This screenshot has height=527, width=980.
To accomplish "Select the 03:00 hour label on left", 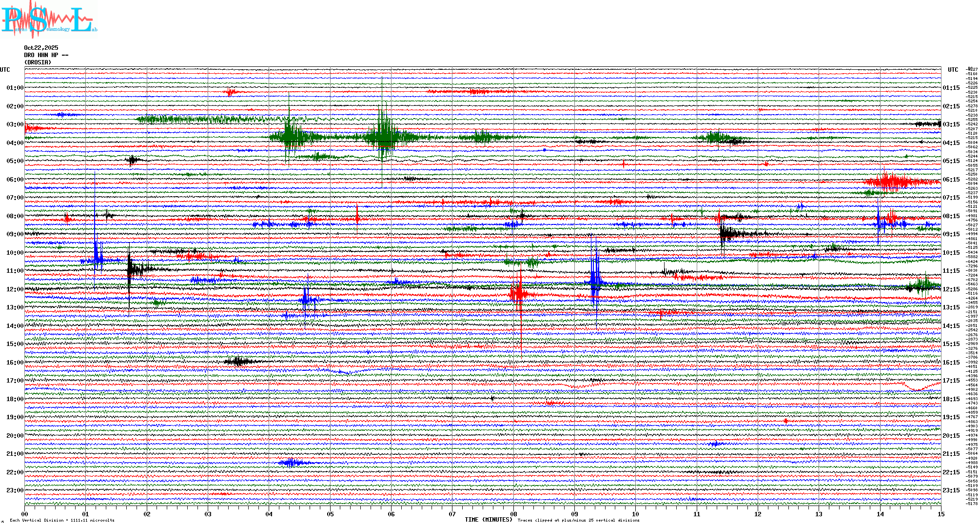I will [x=15, y=124].
